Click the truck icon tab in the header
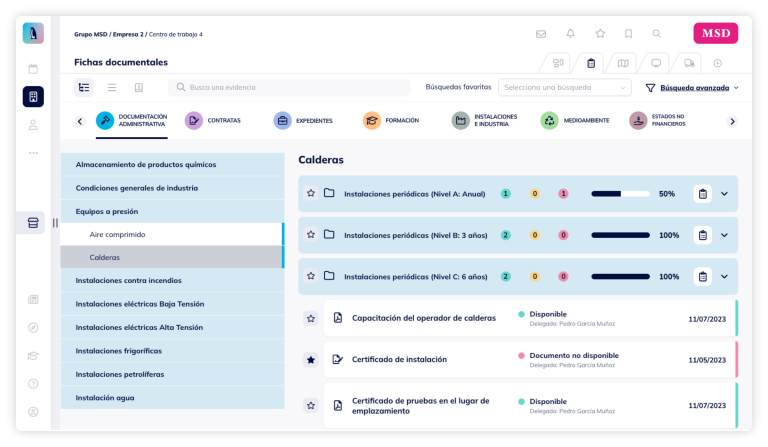Image resolution: width=768 pixels, height=447 pixels. click(x=688, y=63)
